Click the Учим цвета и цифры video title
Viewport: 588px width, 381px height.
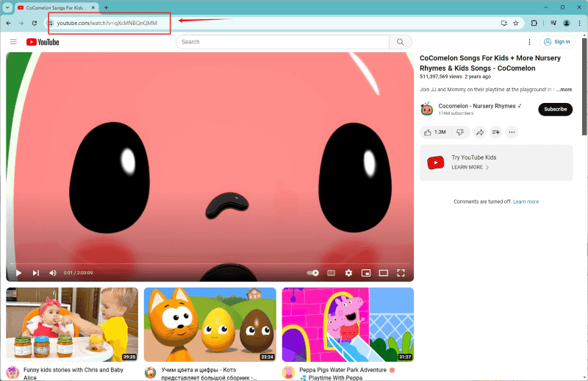pyautogui.click(x=209, y=374)
